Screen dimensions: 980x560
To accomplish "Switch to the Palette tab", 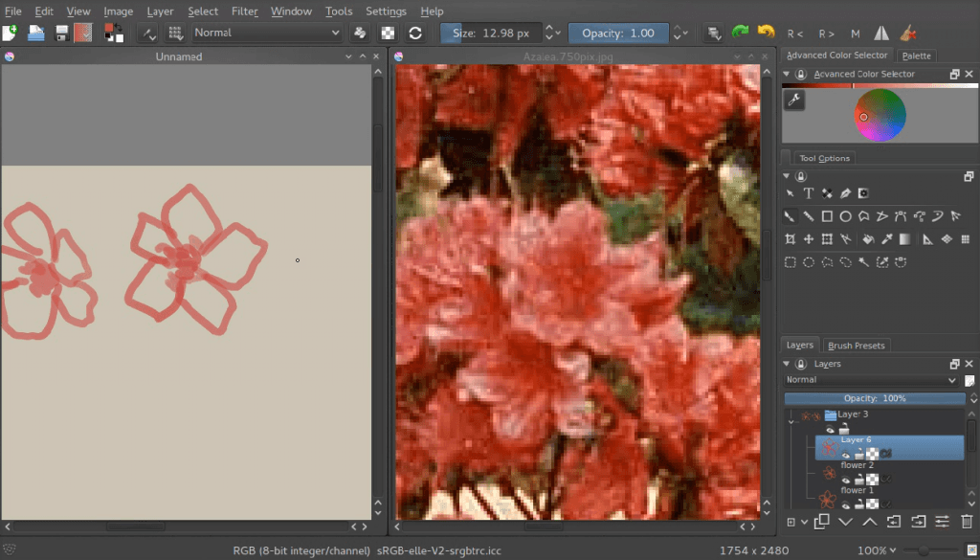I will tap(916, 56).
